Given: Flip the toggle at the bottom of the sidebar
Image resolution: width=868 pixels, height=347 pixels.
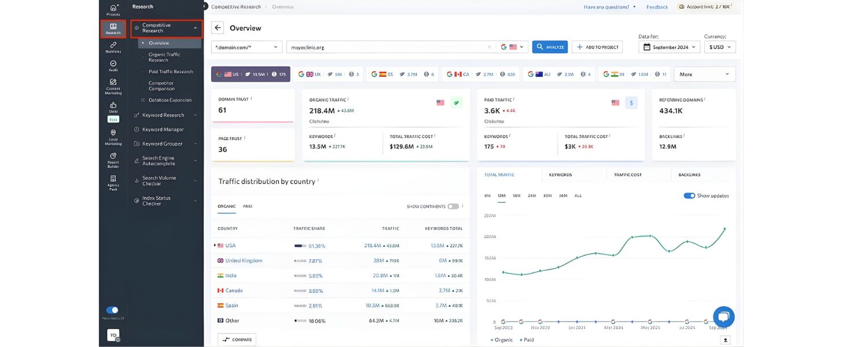Looking at the screenshot, I should point(112,310).
